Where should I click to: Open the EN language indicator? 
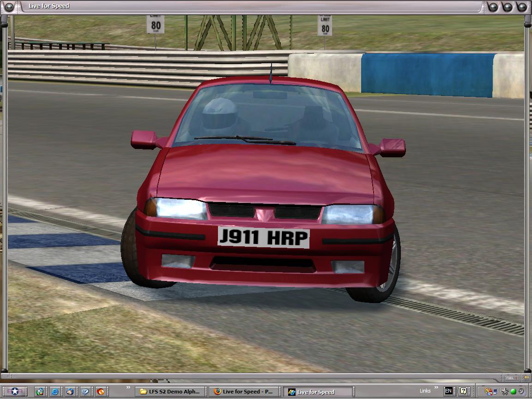click(x=448, y=391)
